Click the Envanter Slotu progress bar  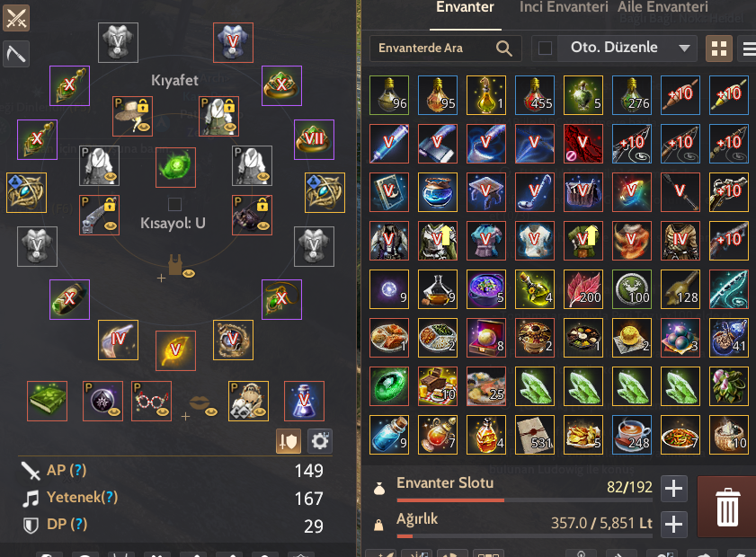click(x=525, y=500)
